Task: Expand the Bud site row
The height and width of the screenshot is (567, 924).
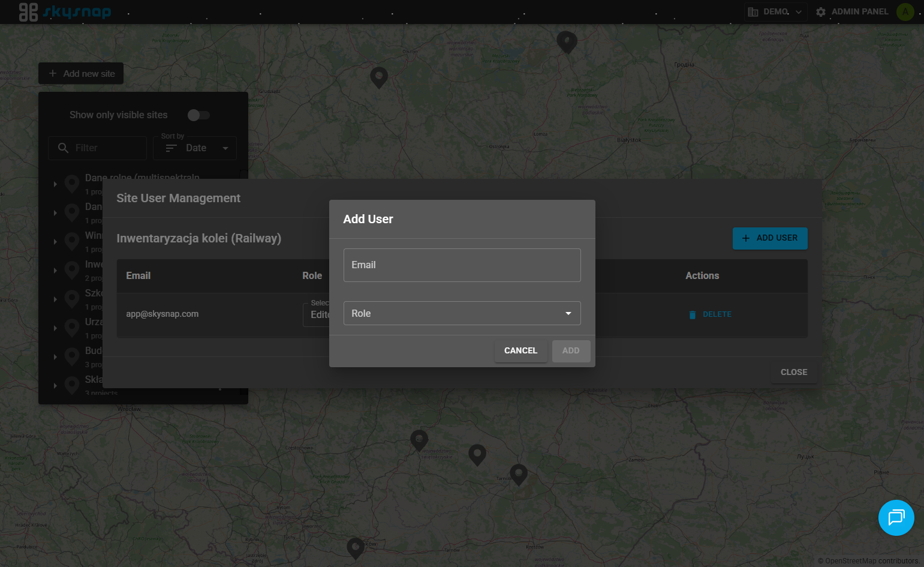Action: point(55,357)
